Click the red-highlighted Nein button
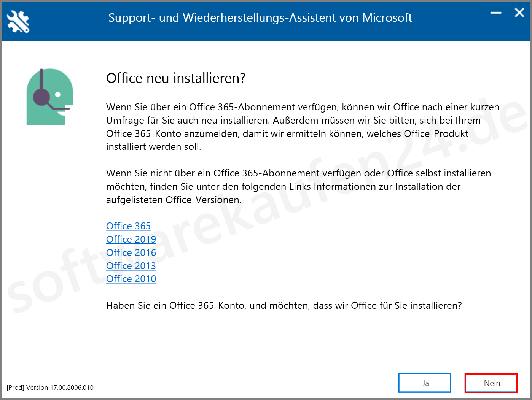 pyautogui.click(x=491, y=383)
